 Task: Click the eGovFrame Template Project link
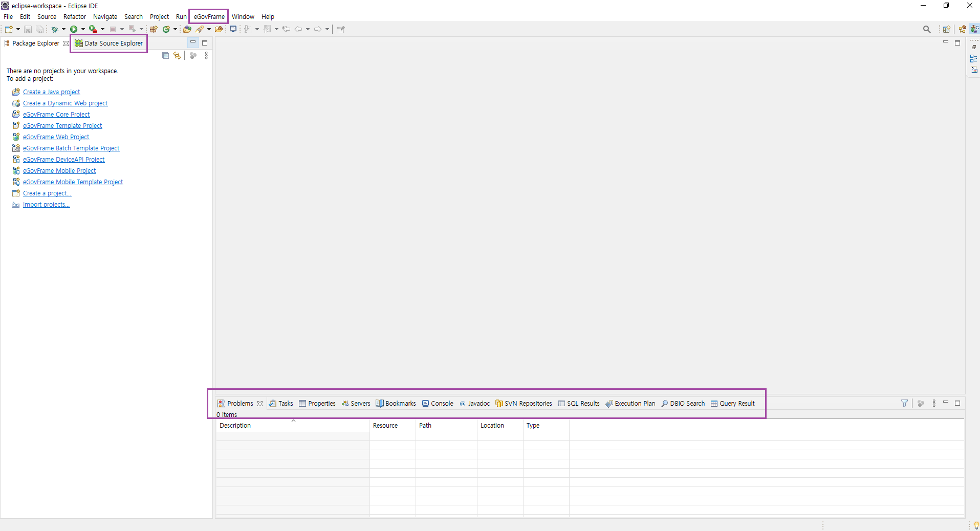62,126
